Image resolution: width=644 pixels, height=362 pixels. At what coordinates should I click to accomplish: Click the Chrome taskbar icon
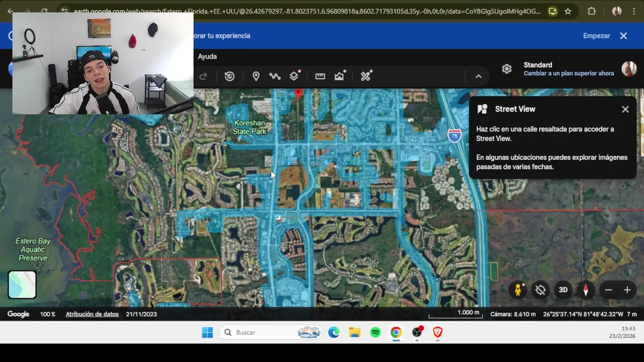tap(396, 332)
